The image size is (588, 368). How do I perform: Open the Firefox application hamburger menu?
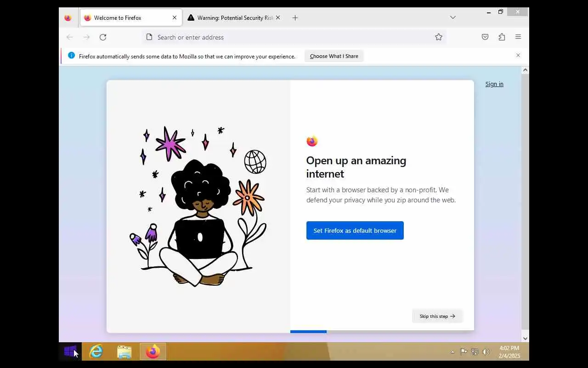(518, 37)
